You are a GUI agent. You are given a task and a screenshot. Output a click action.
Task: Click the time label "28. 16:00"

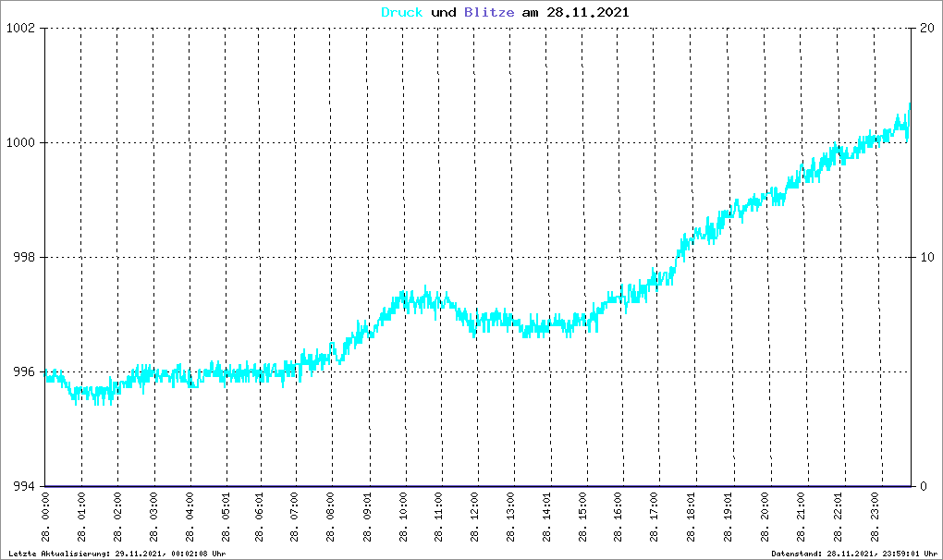[x=618, y=517]
